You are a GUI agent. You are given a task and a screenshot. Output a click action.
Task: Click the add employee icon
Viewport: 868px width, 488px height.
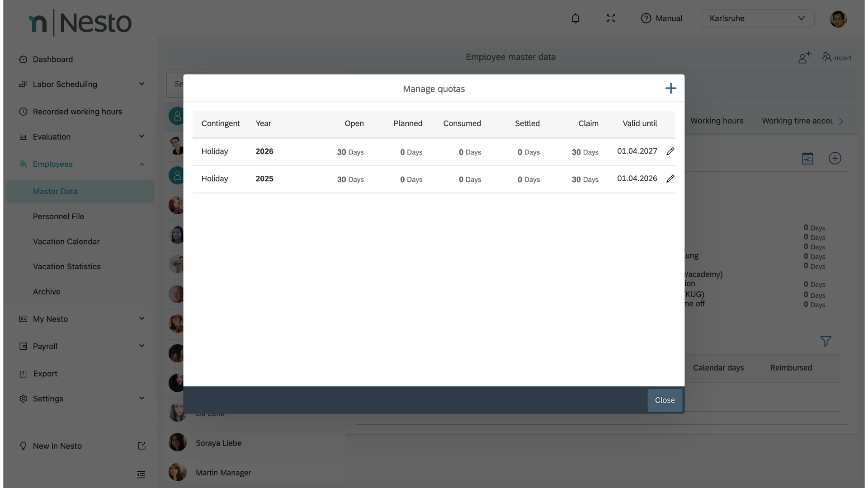804,57
